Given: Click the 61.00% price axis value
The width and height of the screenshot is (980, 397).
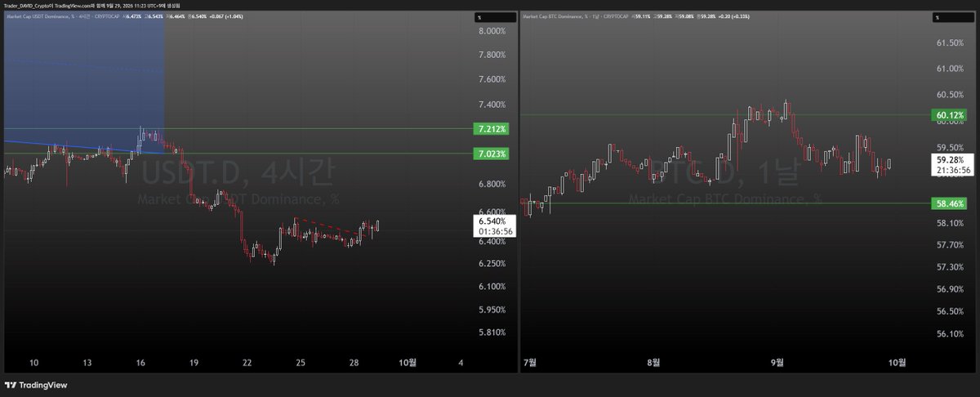Looking at the screenshot, I should coord(951,69).
